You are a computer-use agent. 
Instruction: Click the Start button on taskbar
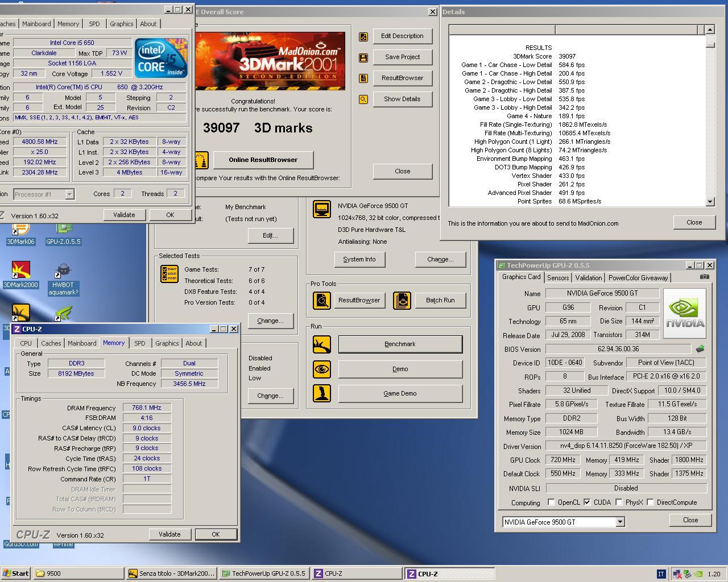[15, 573]
